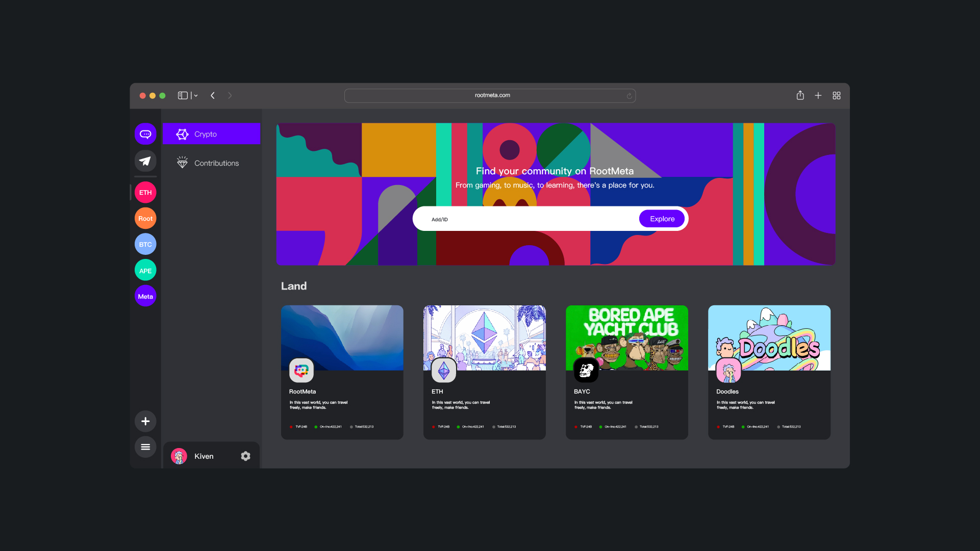Click the 'Doodles' card title text

tap(727, 391)
